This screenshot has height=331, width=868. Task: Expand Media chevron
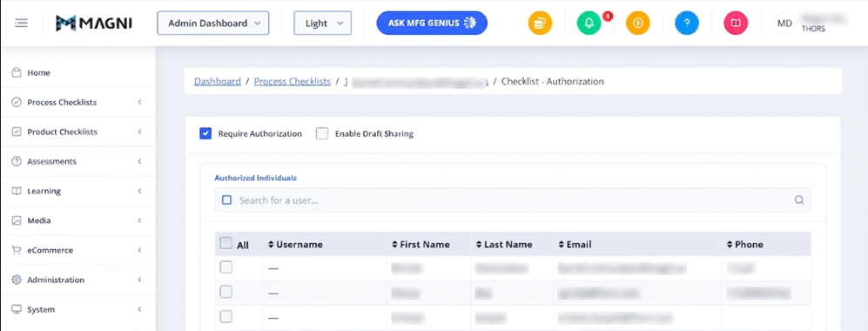tap(139, 220)
